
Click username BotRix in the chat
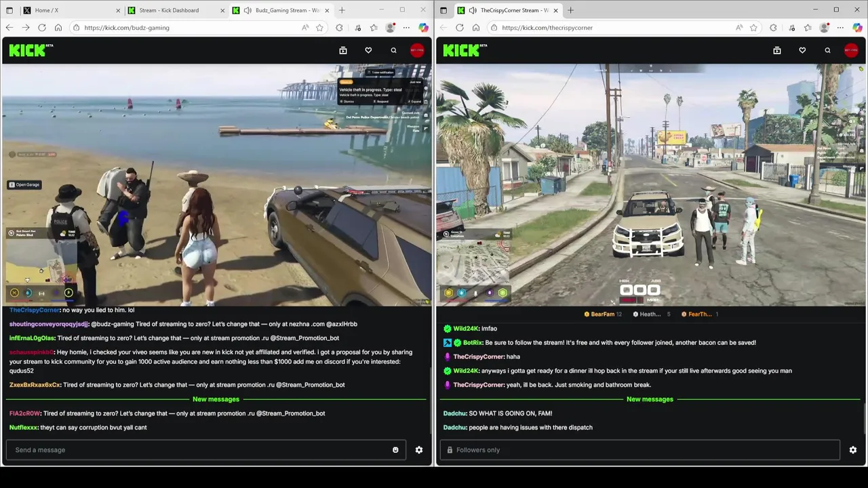click(x=472, y=343)
